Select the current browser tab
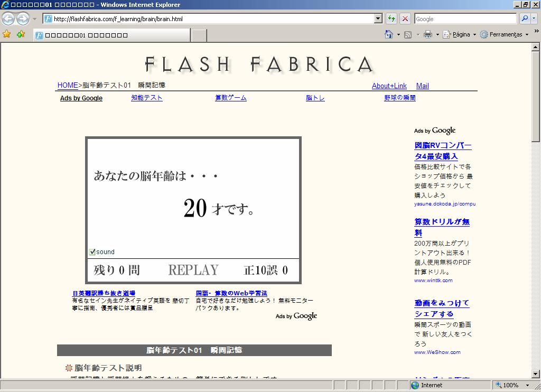The height and width of the screenshot is (392, 541). point(111,35)
